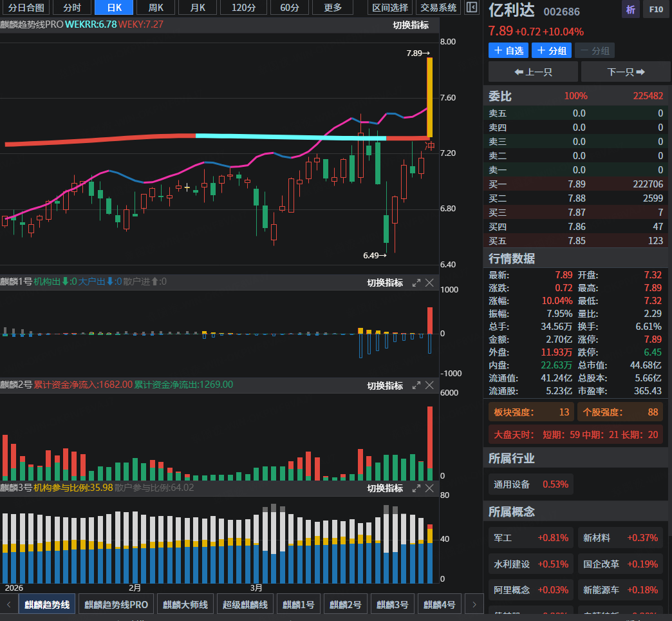
Task: Collapse the right panel with sidebar toggle icon
Action: (x=472, y=8)
